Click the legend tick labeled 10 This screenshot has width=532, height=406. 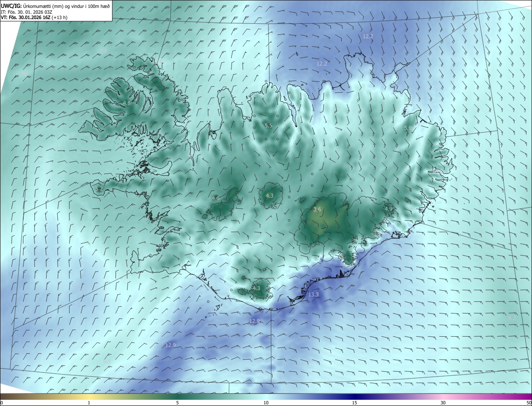(266, 403)
